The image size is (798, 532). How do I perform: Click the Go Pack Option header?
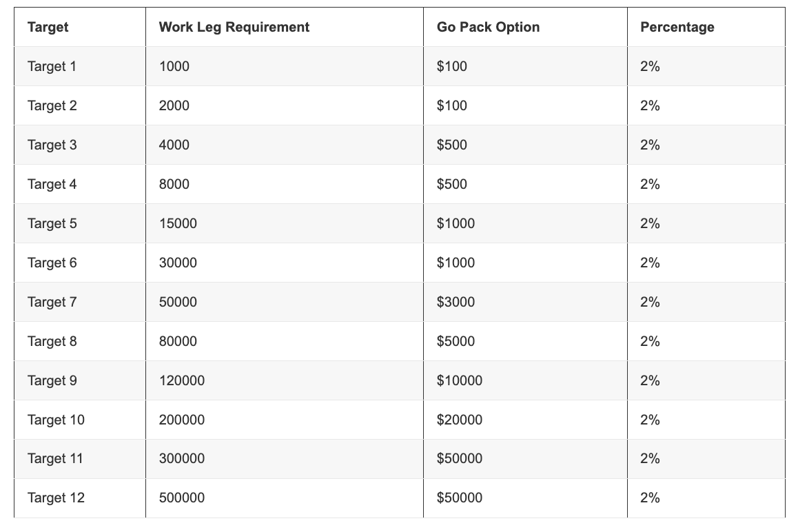click(488, 27)
